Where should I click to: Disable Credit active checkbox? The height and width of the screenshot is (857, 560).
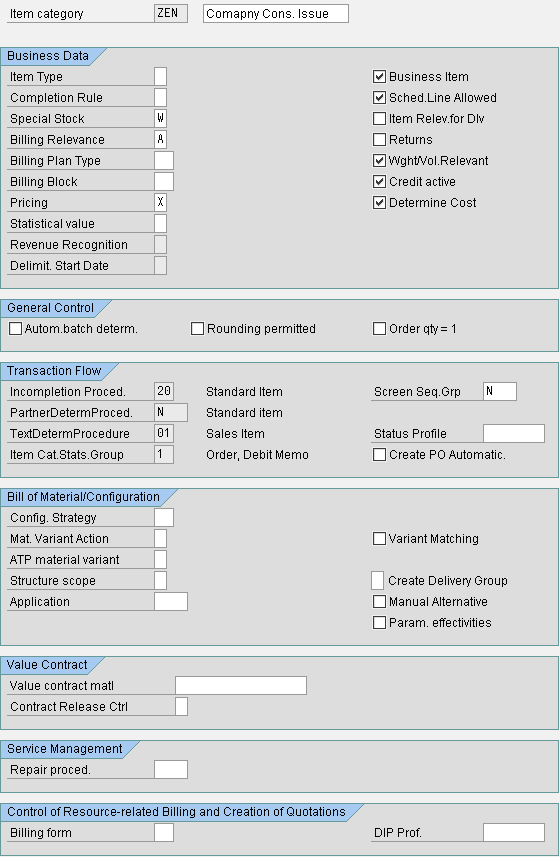point(379,181)
